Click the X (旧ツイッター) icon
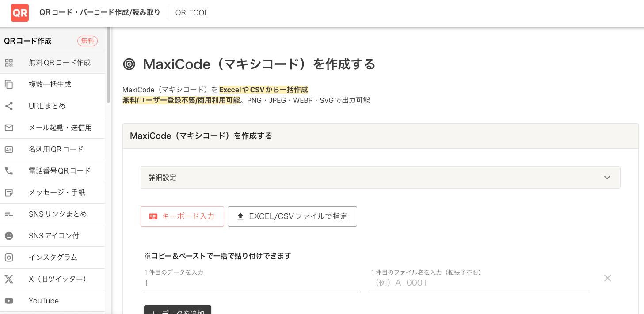 tap(9, 279)
